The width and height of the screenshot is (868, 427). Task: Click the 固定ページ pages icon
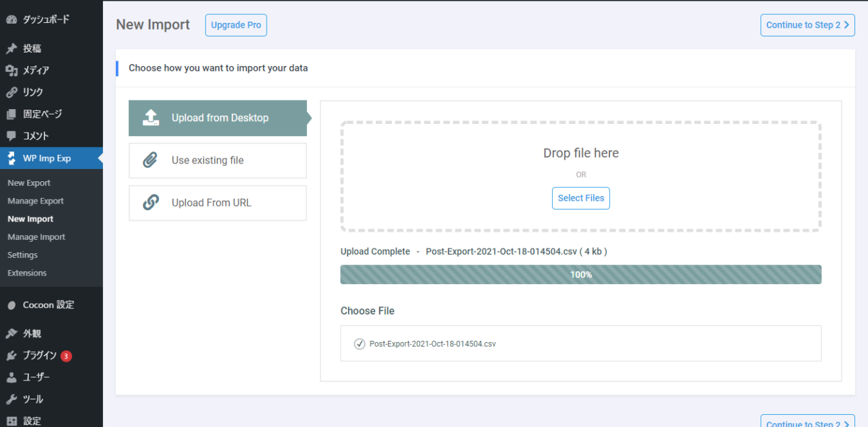pos(11,114)
